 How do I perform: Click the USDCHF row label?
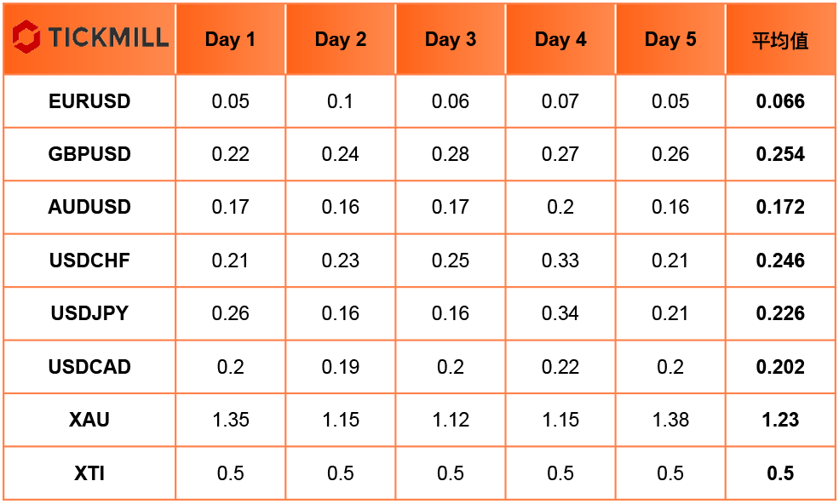tap(89, 261)
